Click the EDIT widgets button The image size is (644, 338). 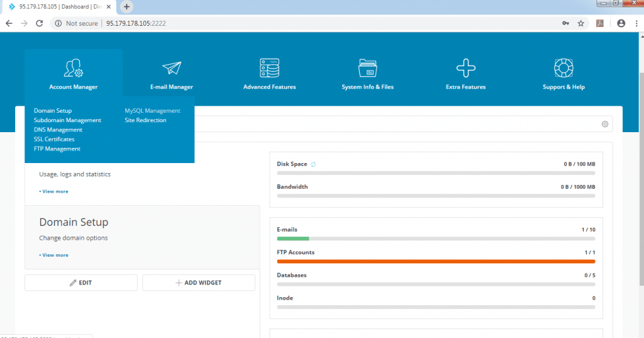[81, 283]
